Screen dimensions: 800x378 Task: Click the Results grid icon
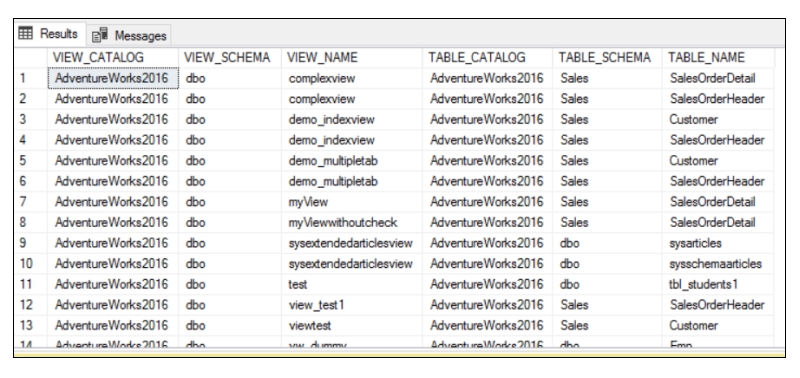(25, 34)
